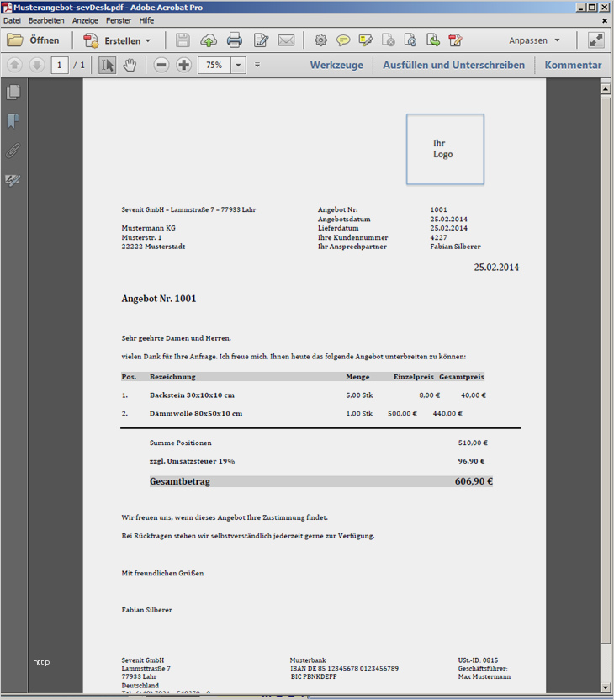614x700 pixels.
Task: Minimize the Acrobat window
Action: [x=580, y=7]
